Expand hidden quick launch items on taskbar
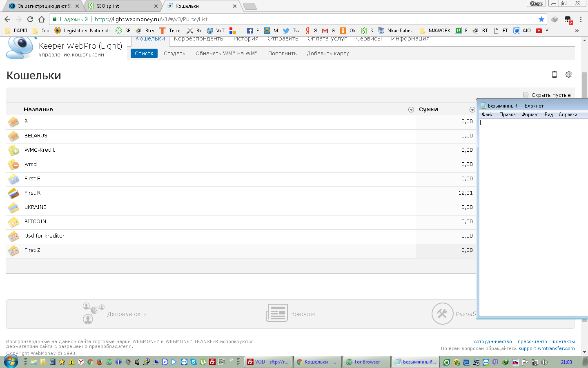 coord(232,360)
